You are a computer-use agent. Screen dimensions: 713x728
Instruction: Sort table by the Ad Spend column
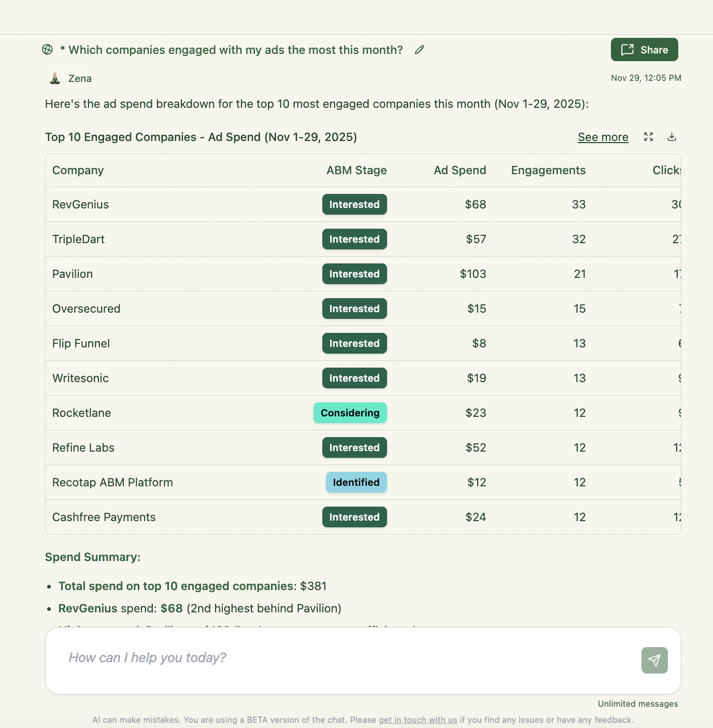click(x=460, y=170)
